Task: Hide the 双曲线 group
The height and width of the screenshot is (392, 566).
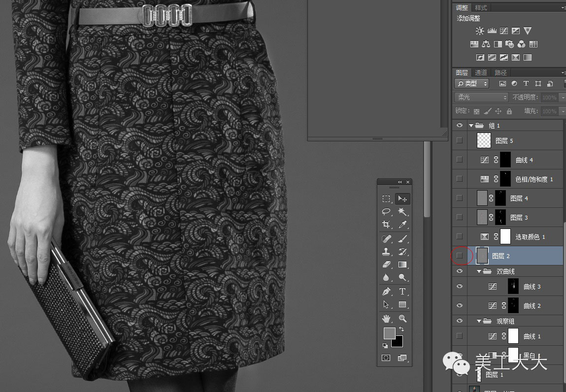Action: (x=460, y=271)
